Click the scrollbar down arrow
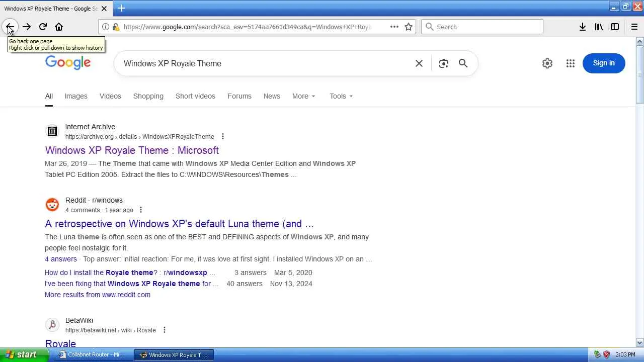This screenshot has height=362, width=644. coord(639,343)
